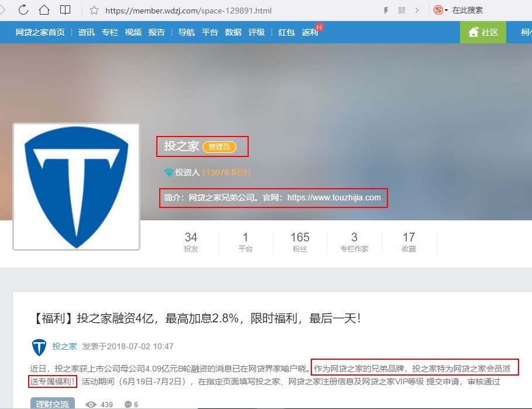This screenshot has height=409, width=532.
Task: Click the post excerpt starting 近日，投之家获
Action: (270, 375)
